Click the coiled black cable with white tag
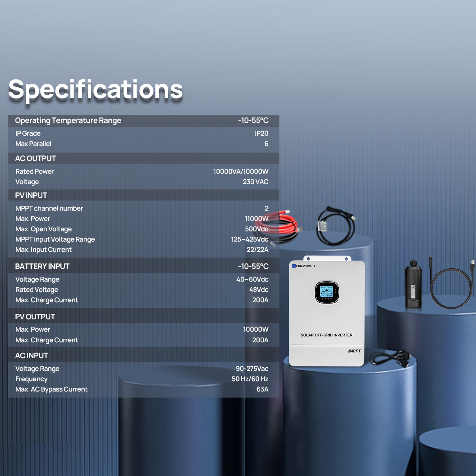The width and height of the screenshot is (476, 476). click(x=336, y=226)
